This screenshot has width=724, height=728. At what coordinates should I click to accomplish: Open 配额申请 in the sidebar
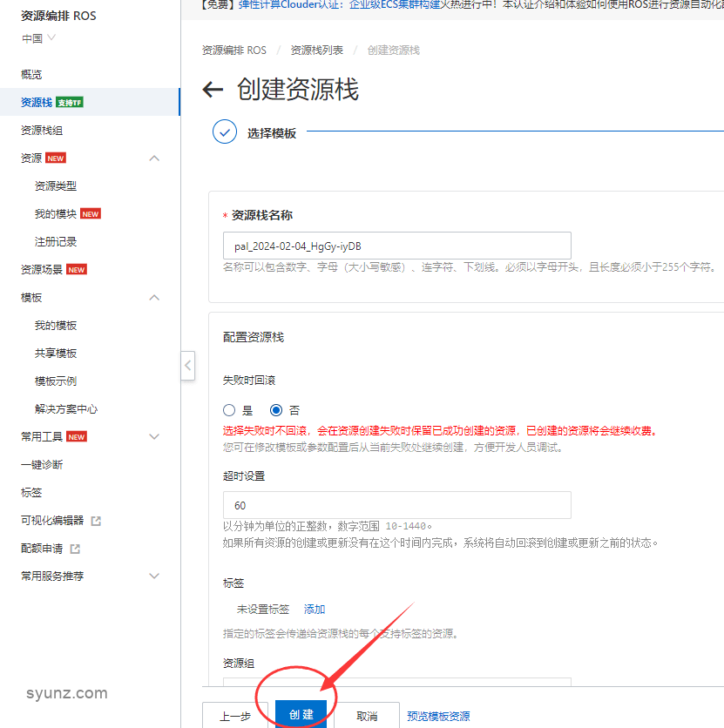point(42,549)
